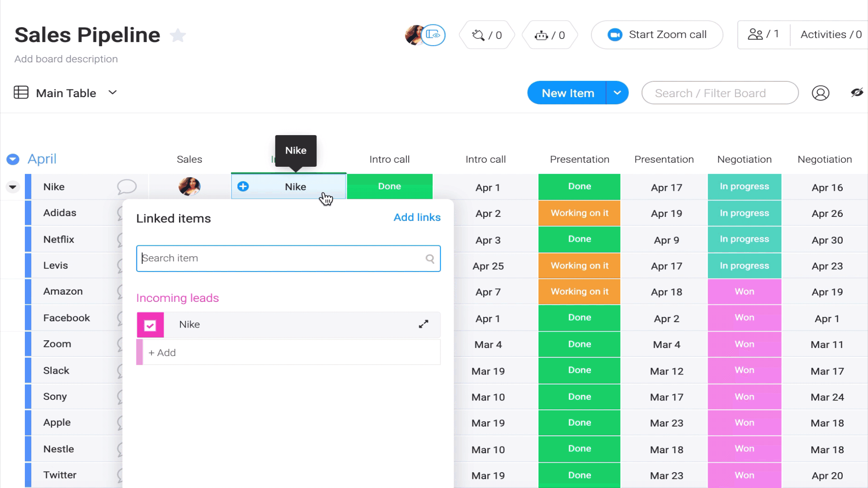Collapse the April group
The image size is (868, 488).
tap(13, 159)
